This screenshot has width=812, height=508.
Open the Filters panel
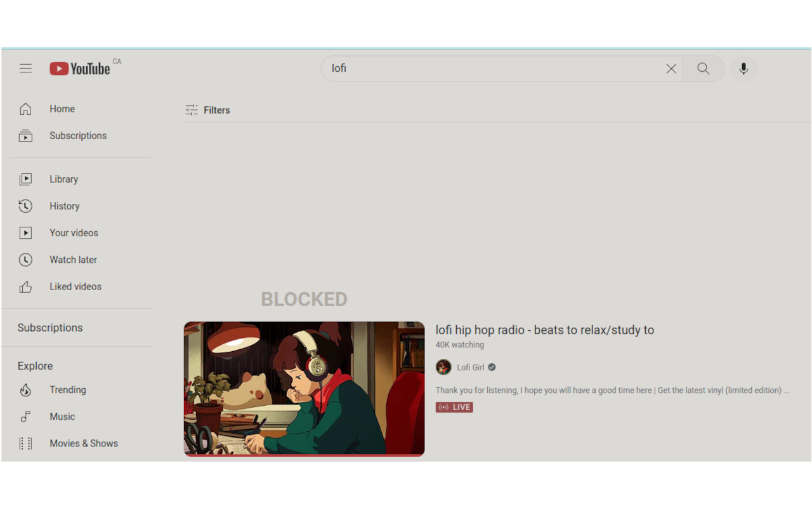point(207,110)
